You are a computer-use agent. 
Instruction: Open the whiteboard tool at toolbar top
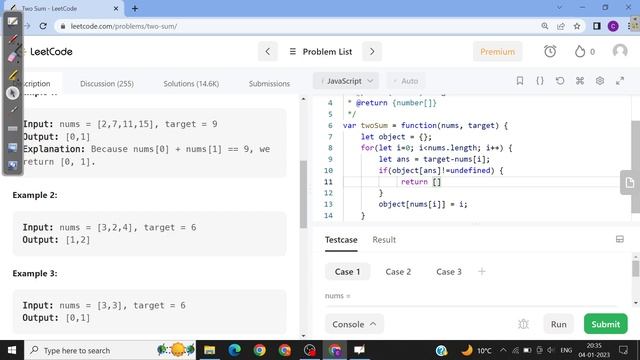click(13, 21)
